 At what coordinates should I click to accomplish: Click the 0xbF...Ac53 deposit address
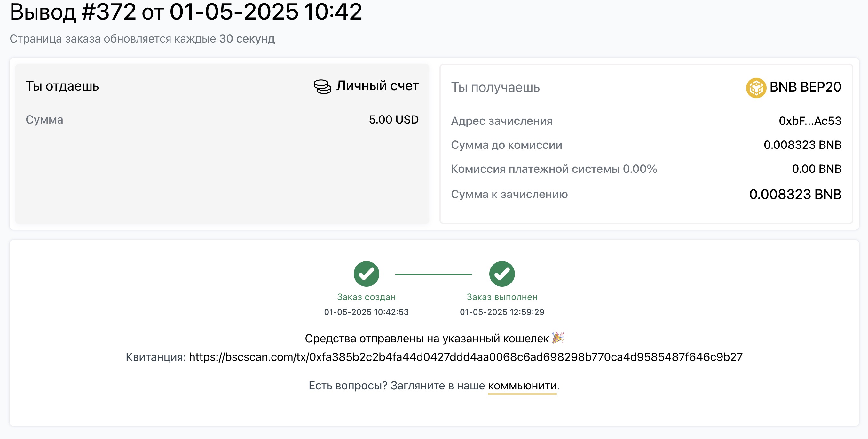point(810,121)
